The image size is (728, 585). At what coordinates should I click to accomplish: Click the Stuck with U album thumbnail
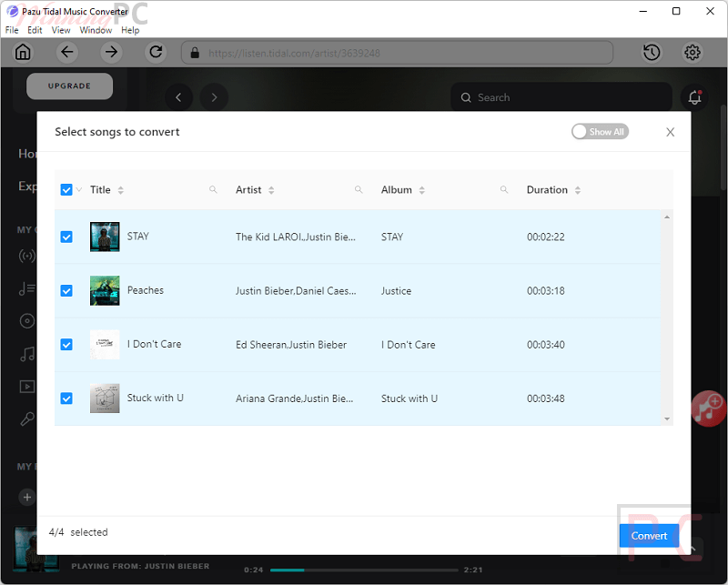105,398
